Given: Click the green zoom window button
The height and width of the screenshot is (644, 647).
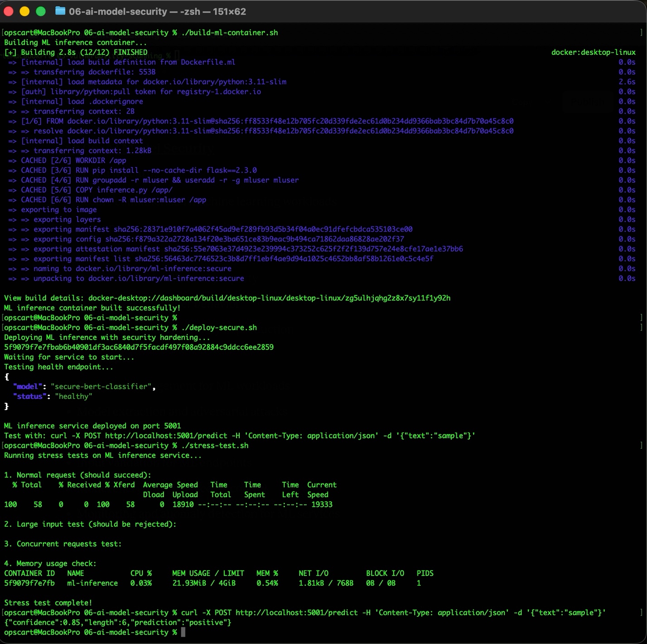Looking at the screenshot, I should [41, 11].
